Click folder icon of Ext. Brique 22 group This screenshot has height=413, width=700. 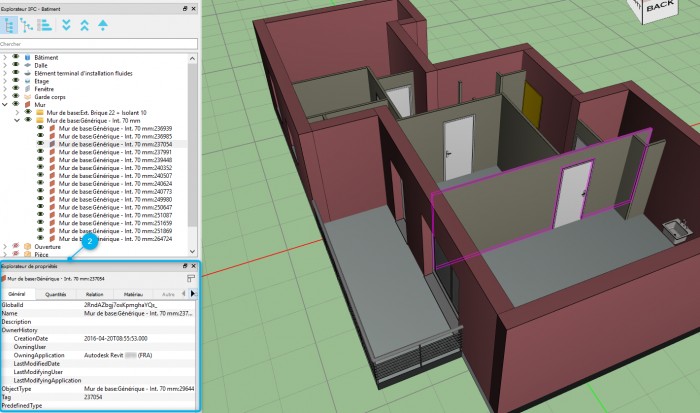pyautogui.click(x=40, y=113)
